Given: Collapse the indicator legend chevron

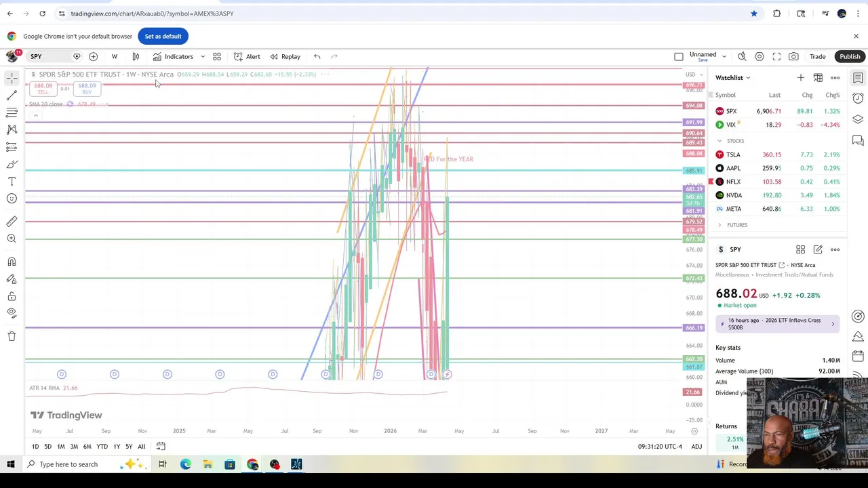Looking at the screenshot, I should (x=35, y=116).
